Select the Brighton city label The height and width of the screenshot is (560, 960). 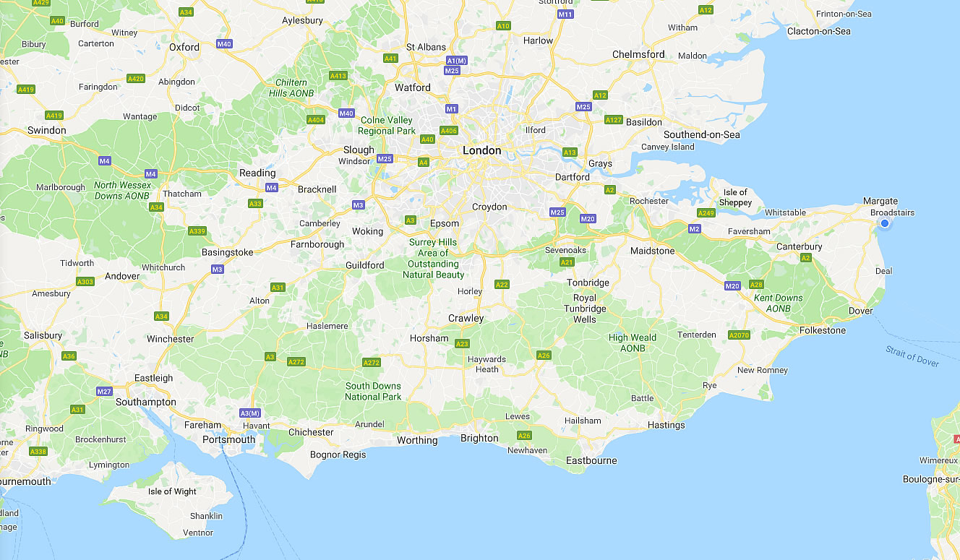coord(479,438)
